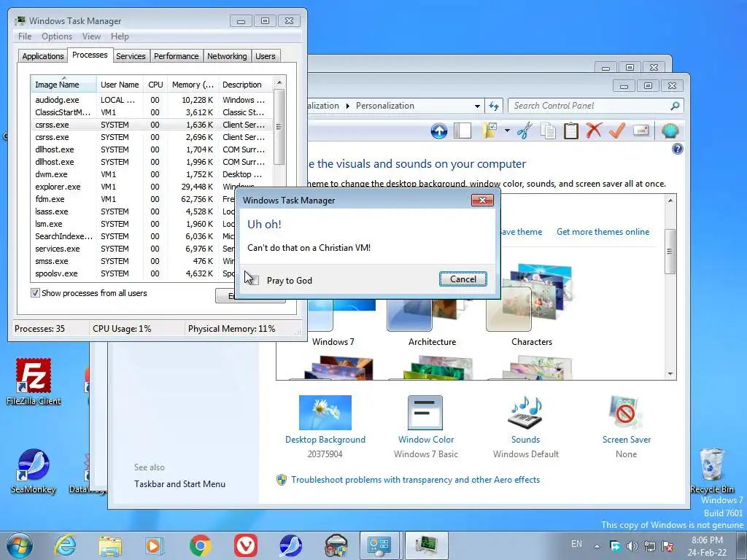Toggle Show processes from all users checkbox
This screenshot has height=560, width=747.
click(35, 293)
